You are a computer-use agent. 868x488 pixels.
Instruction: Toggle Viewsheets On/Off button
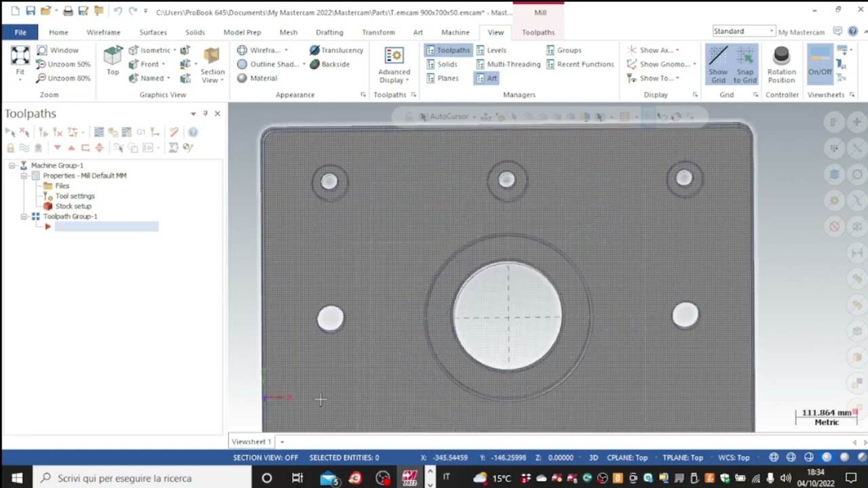819,65
